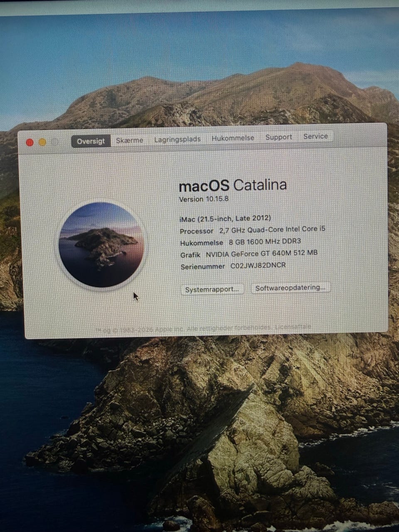This screenshot has width=399, height=532.
Task: Minimize the window with yellow button
Action: [x=42, y=142]
